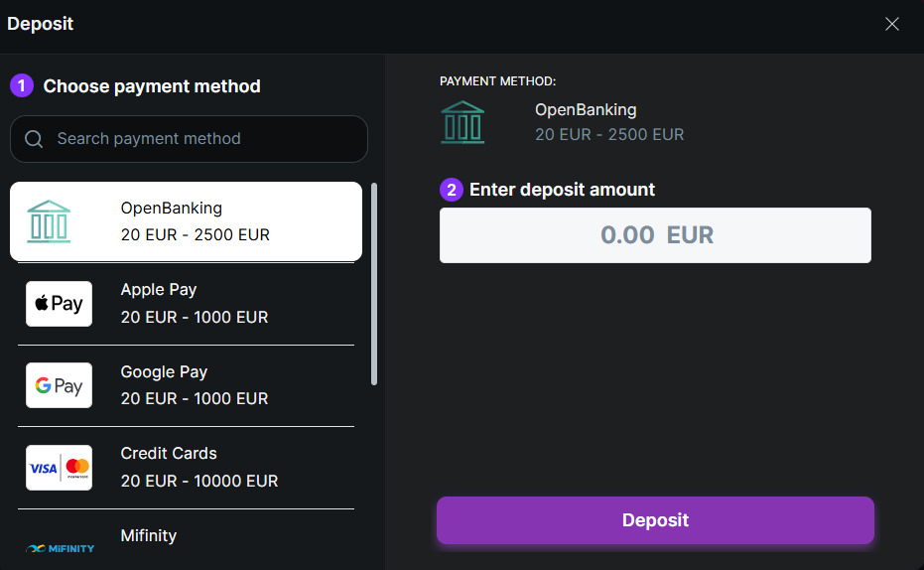
Task: Click the Credit Cards 20 EUR - 10000 EUR limit text
Action: [x=198, y=481]
